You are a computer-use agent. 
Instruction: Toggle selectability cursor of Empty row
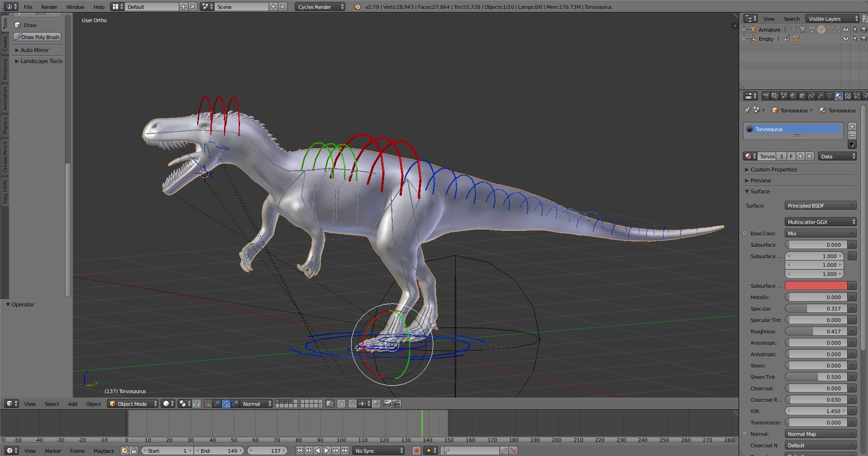click(x=855, y=39)
